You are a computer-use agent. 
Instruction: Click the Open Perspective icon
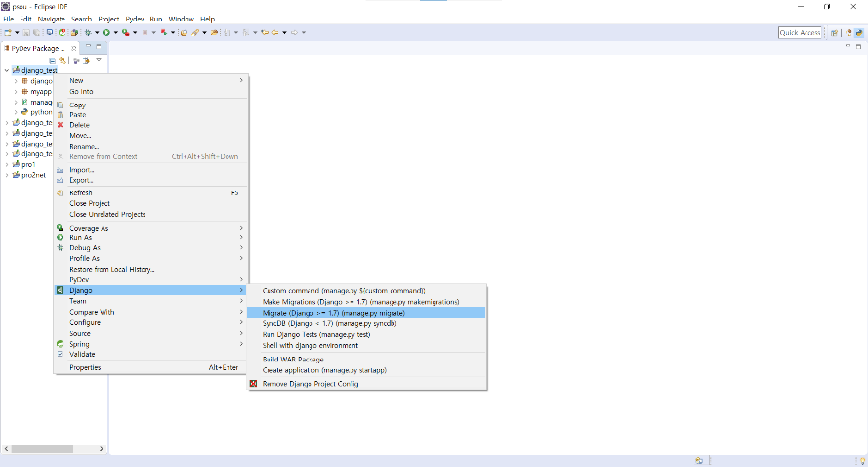click(834, 32)
